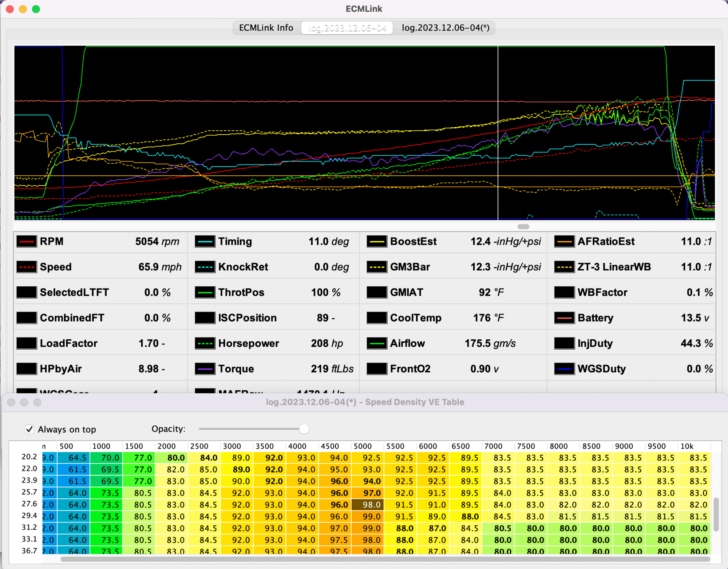
Task: Click the RPM red color swatch
Action: (x=27, y=242)
